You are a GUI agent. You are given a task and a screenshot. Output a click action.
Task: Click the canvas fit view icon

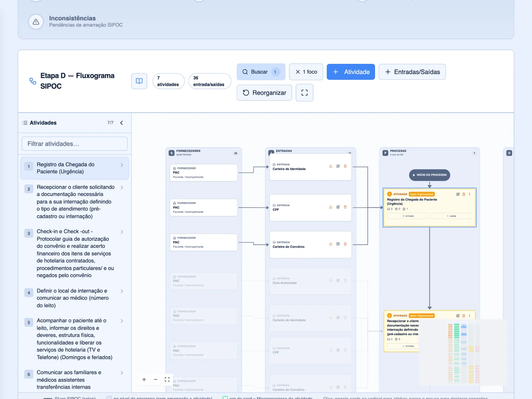(167, 379)
